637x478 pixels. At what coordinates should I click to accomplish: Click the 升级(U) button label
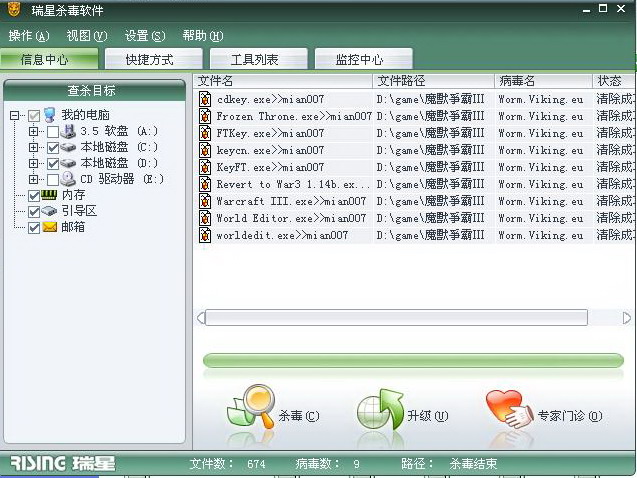coord(428,416)
